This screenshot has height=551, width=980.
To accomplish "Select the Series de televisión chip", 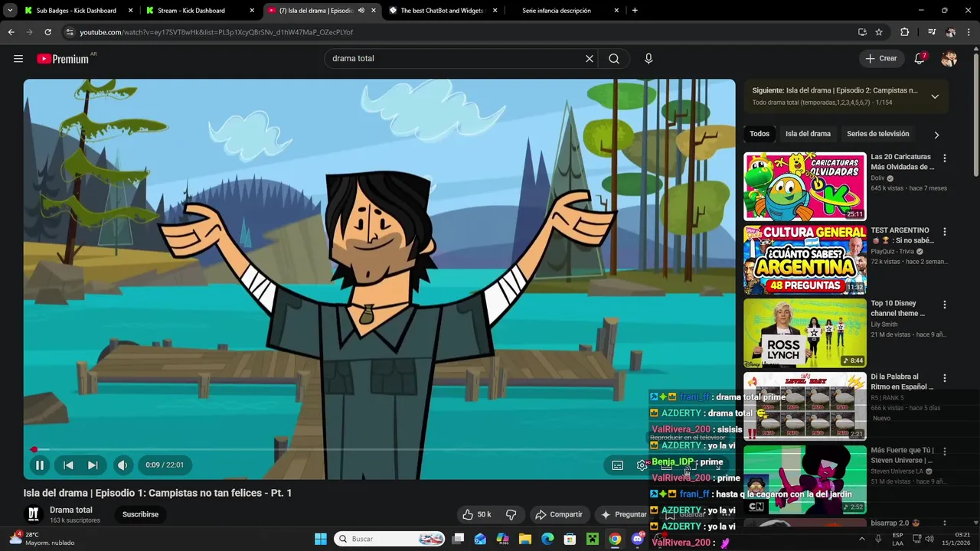I will point(878,134).
